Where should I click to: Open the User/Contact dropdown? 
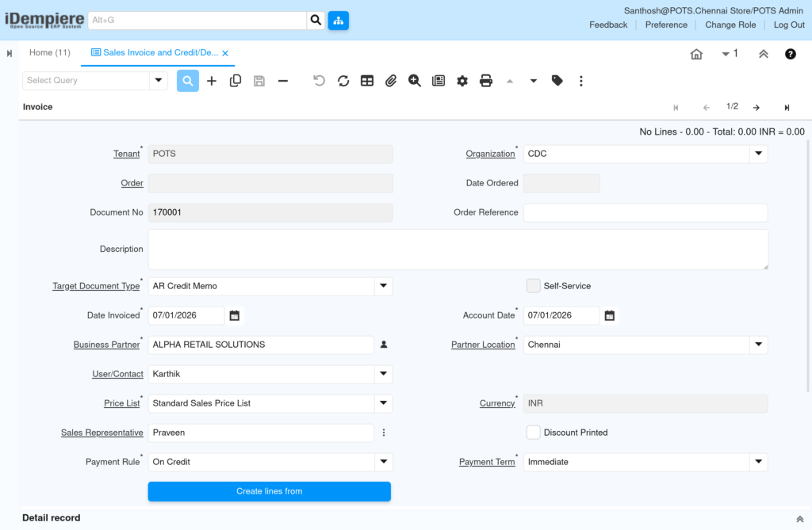[383, 374]
